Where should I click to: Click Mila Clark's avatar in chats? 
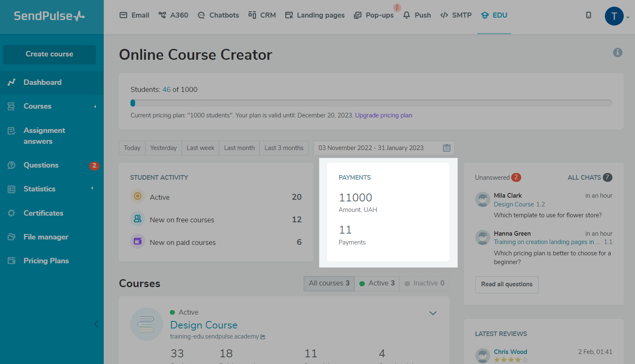coord(482,199)
